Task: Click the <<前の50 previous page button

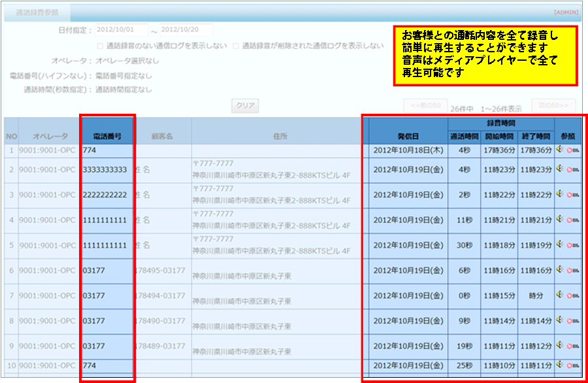Action: click(425, 105)
